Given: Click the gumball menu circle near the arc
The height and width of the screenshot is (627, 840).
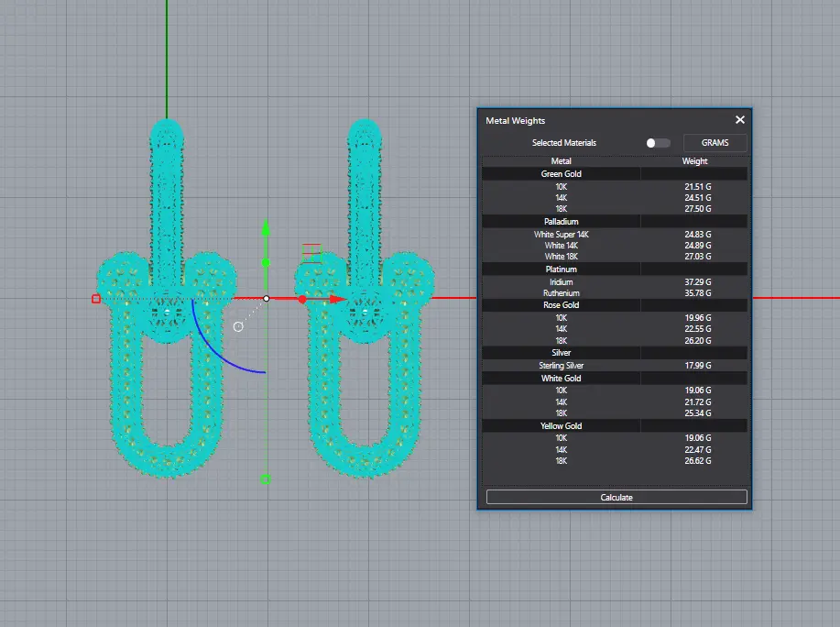Looking at the screenshot, I should pyautogui.click(x=238, y=326).
